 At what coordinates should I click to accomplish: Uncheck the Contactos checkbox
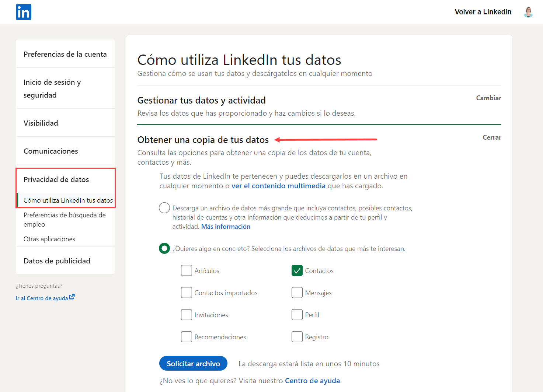point(297,270)
